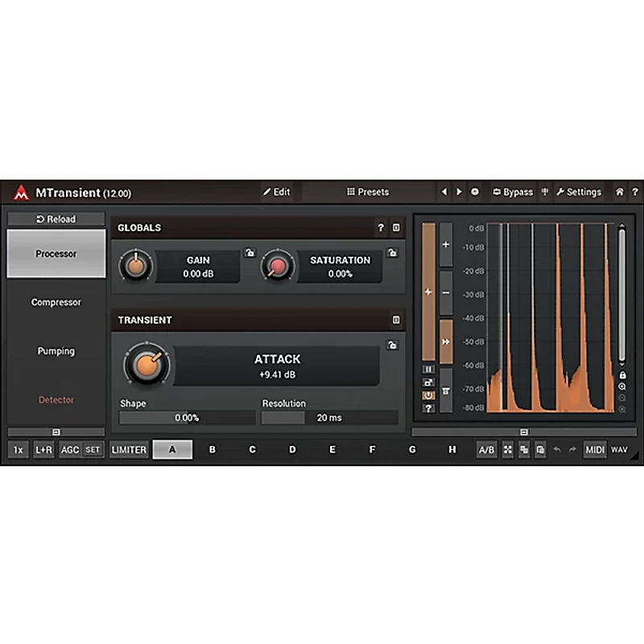Click the left preset navigation arrow
The height and width of the screenshot is (644, 644).
pyautogui.click(x=445, y=192)
